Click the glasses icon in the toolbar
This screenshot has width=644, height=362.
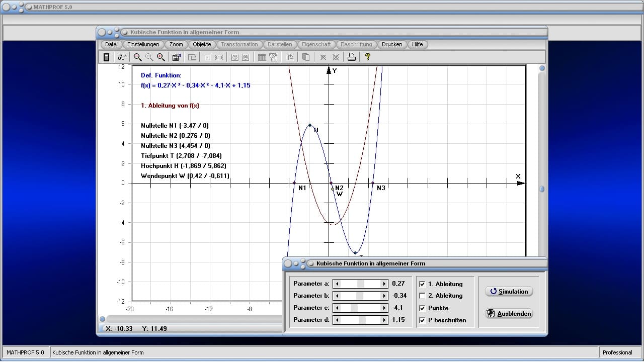pos(122,57)
